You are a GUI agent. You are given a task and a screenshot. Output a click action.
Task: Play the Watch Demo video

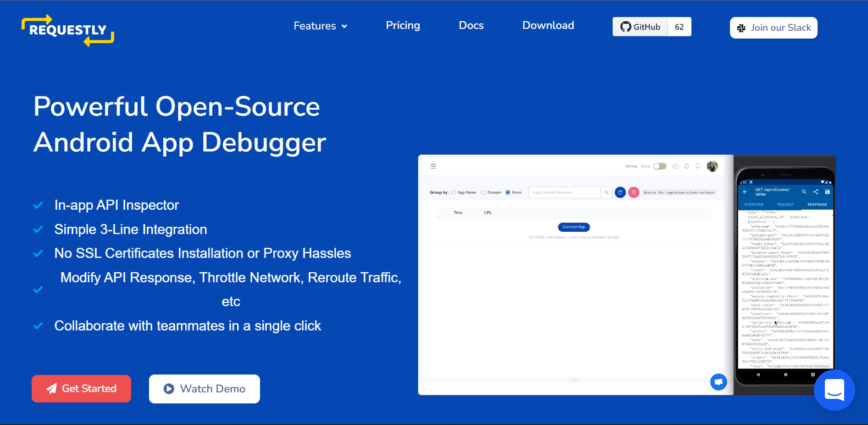pos(205,389)
